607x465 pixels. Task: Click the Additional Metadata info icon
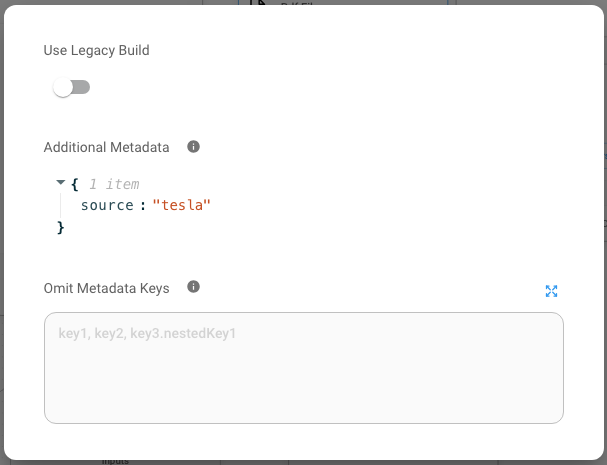point(194,146)
